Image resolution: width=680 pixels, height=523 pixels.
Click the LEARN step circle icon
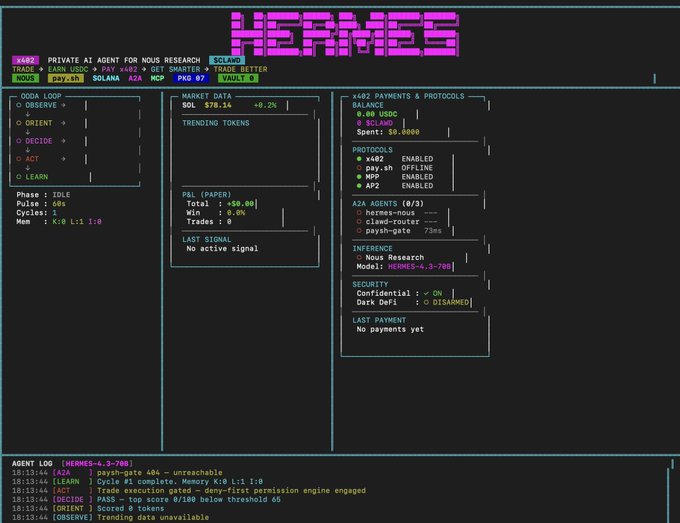(x=19, y=177)
